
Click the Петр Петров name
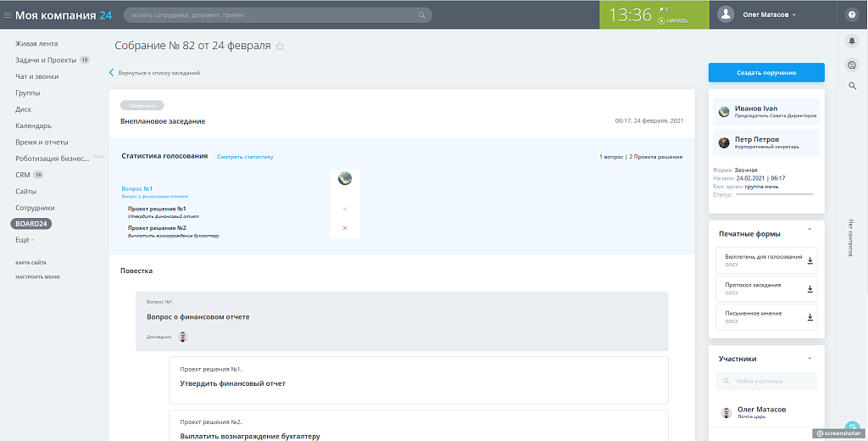coord(757,140)
